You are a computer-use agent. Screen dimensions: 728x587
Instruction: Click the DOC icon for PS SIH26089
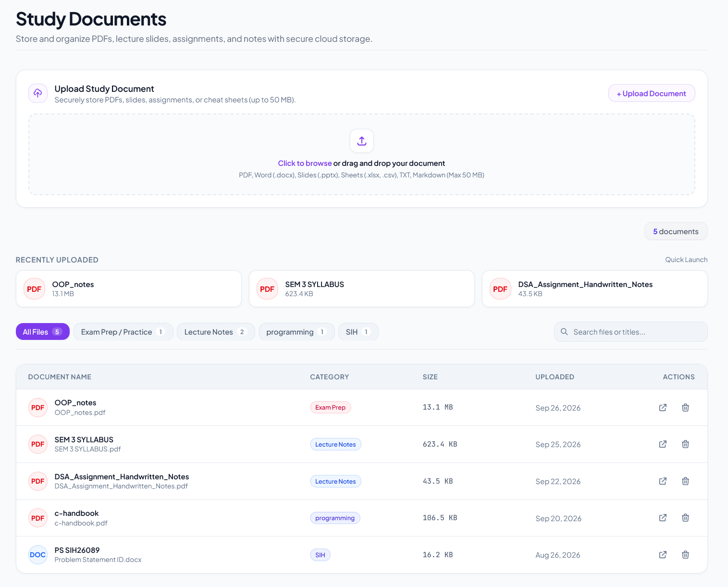[x=38, y=555]
